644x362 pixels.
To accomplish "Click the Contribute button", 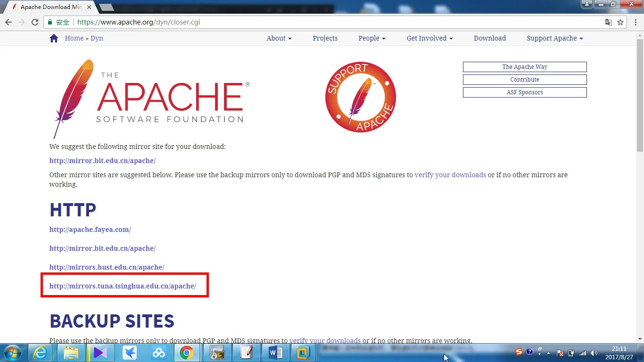I will click(525, 80).
